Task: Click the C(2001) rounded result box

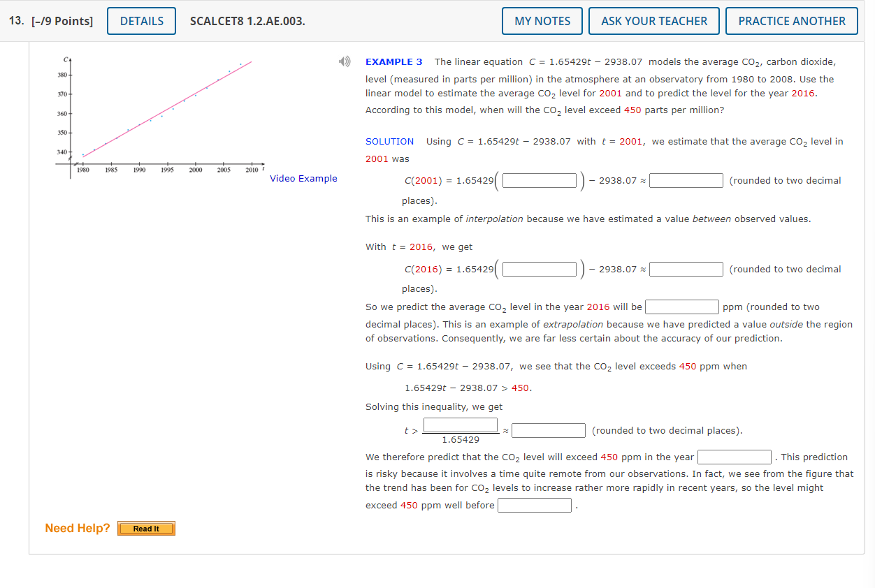Action: click(x=686, y=180)
